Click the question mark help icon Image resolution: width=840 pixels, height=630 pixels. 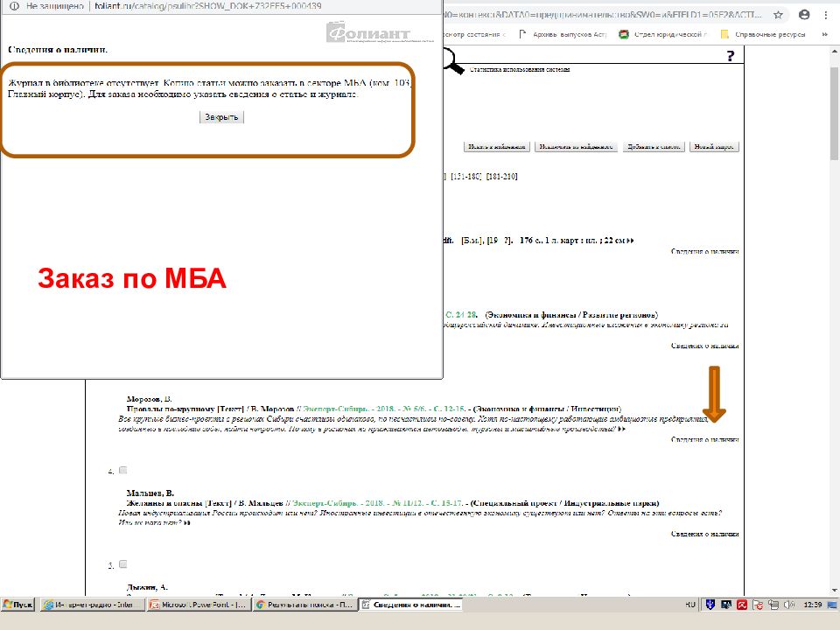pyautogui.click(x=730, y=57)
